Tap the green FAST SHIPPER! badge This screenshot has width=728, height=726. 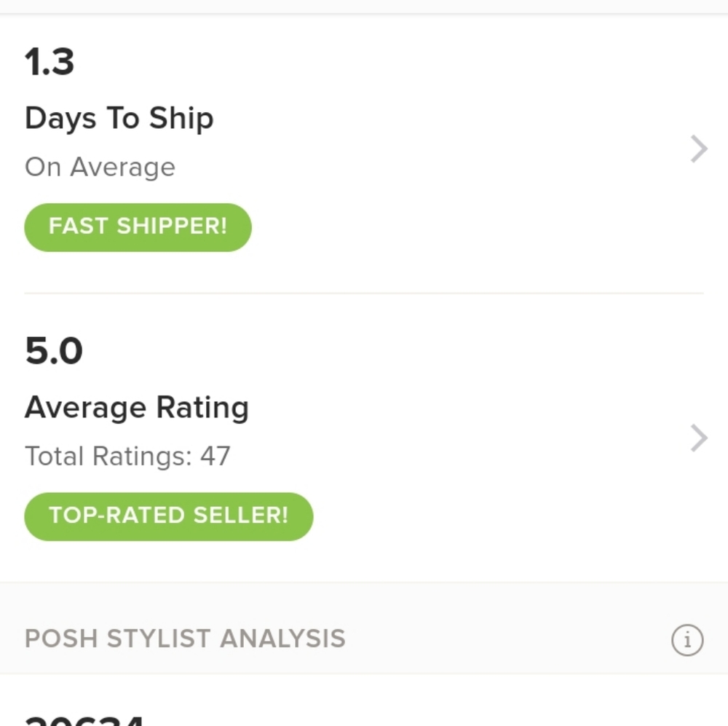138,227
